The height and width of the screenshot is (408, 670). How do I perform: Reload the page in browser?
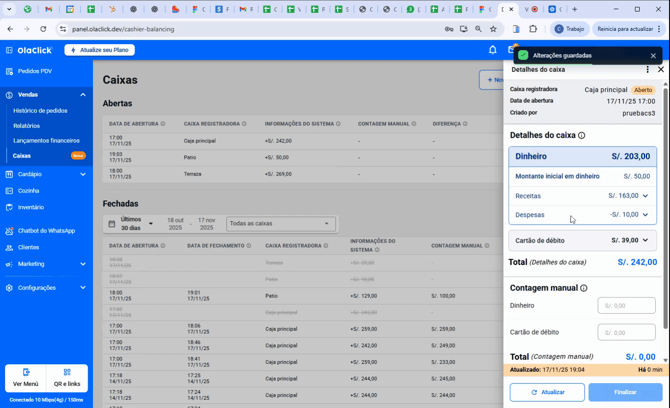(43, 29)
